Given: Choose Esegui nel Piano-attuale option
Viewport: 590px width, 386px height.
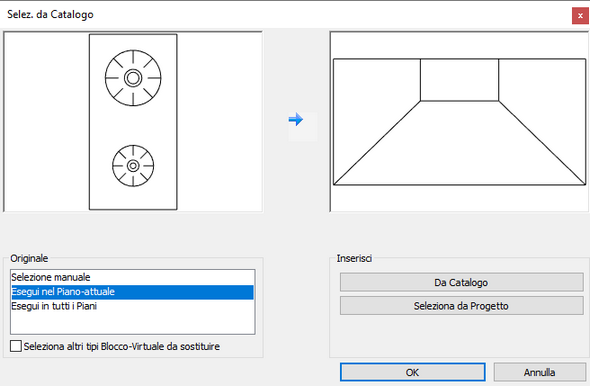Looking at the screenshot, I should [132, 292].
